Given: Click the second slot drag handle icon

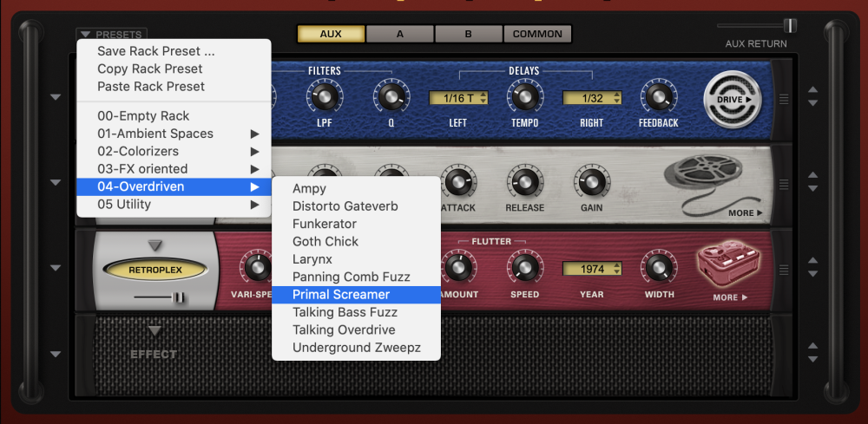Looking at the screenshot, I should pyautogui.click(x=783, y=184).
